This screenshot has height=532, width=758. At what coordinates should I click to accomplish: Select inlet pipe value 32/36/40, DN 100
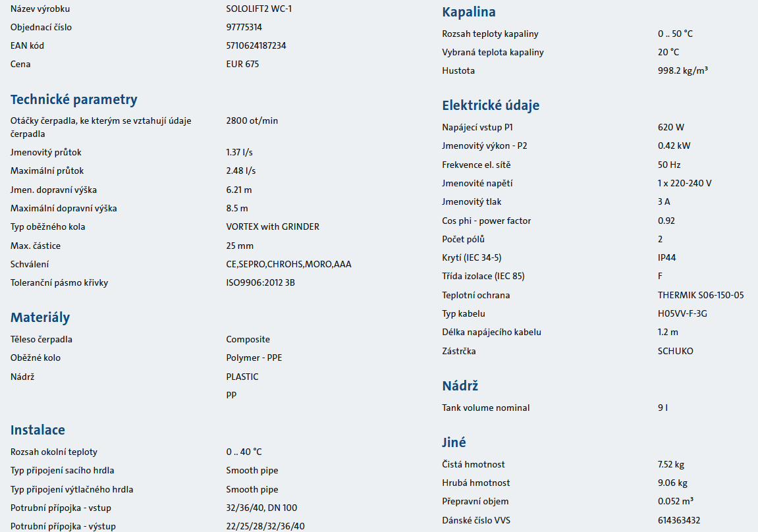click(261, 508)
